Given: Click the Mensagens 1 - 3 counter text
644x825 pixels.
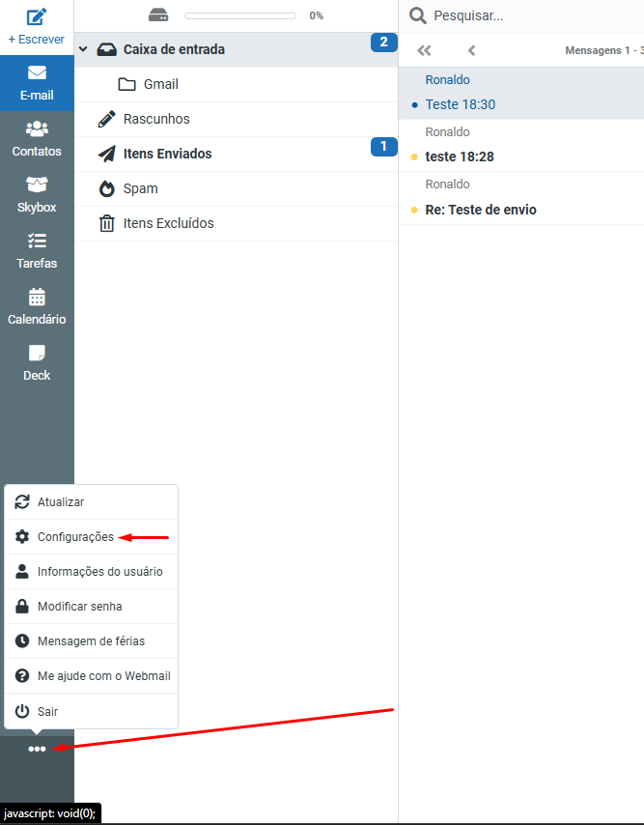Looking at the screenshot, I should (x=604, y=50).
